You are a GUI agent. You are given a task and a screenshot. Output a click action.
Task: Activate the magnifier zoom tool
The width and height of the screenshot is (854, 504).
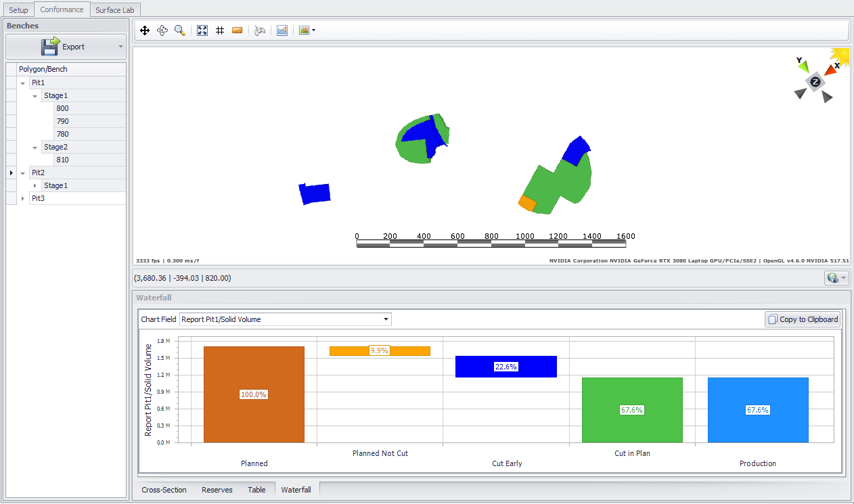point(180,30)
